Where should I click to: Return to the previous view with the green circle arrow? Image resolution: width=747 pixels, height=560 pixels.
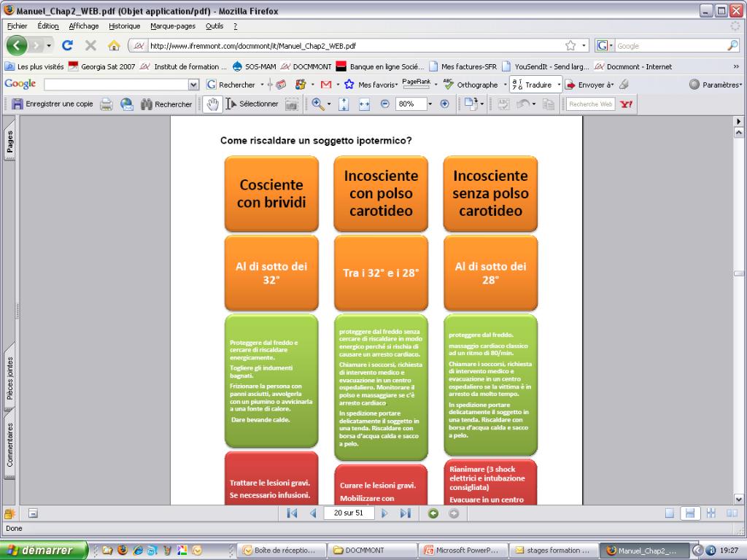coord(433,513)
